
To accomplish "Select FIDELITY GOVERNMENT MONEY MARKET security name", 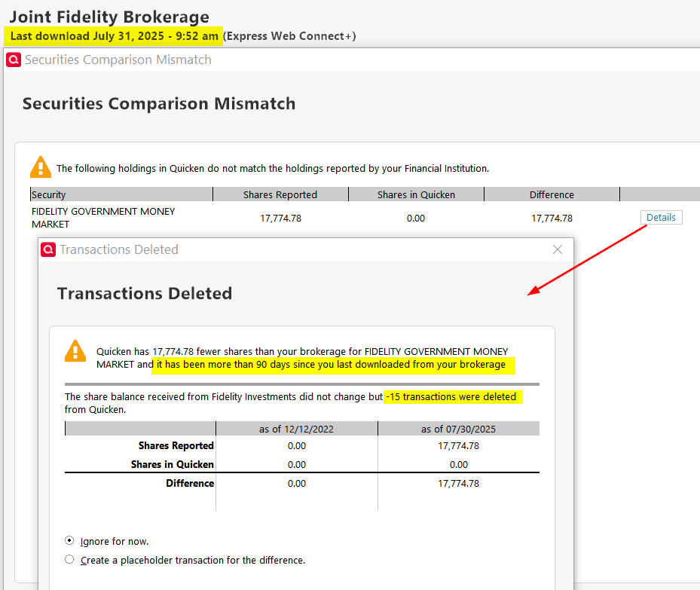I will pos(103,218).
